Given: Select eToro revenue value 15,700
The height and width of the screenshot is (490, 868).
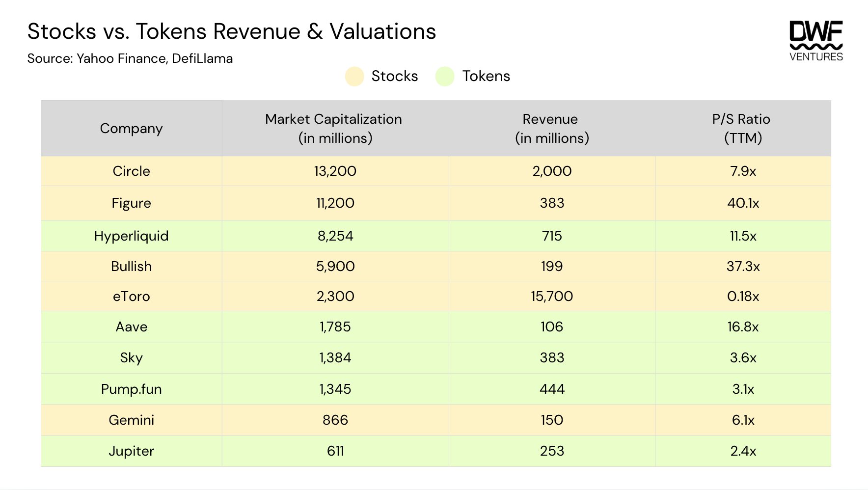Looking at the screenshot, I should click(551, 297).
